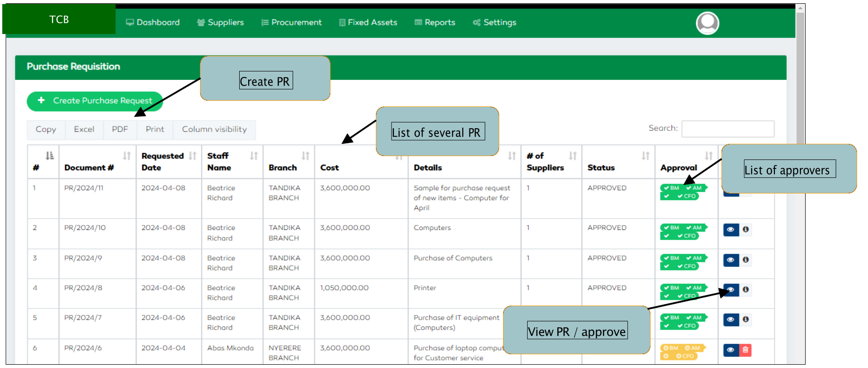Viewport: 868px width, 368px height.
Task: Sort table by # column
Action: click(x=43, y=162)
